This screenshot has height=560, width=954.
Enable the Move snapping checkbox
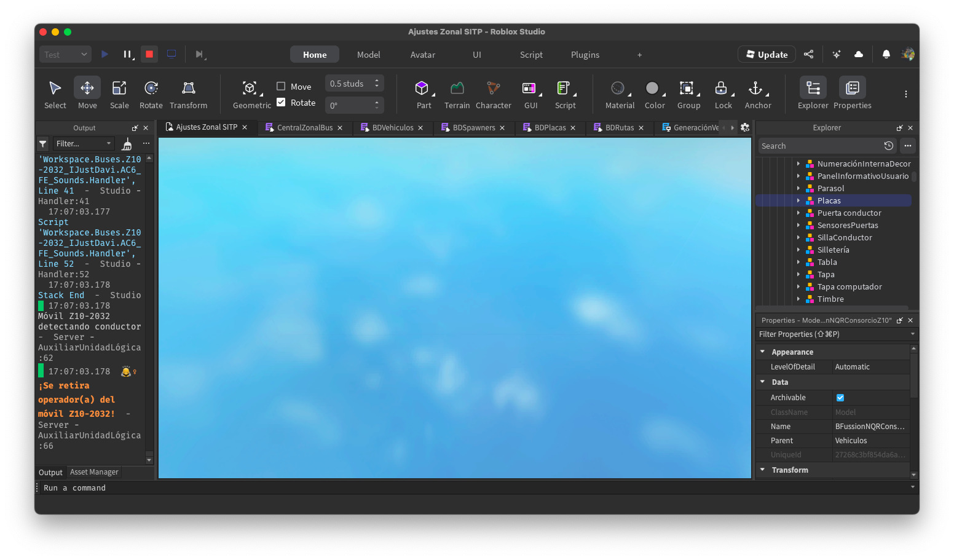281,86
